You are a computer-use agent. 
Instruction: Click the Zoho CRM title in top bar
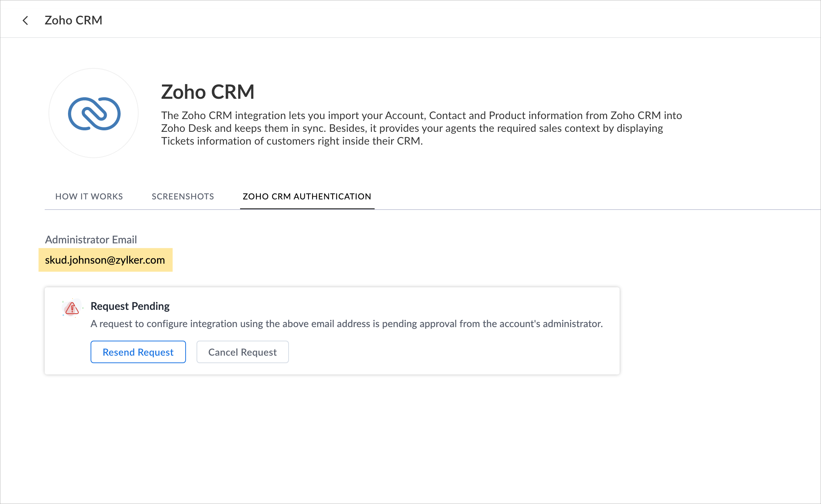[73, 20]
